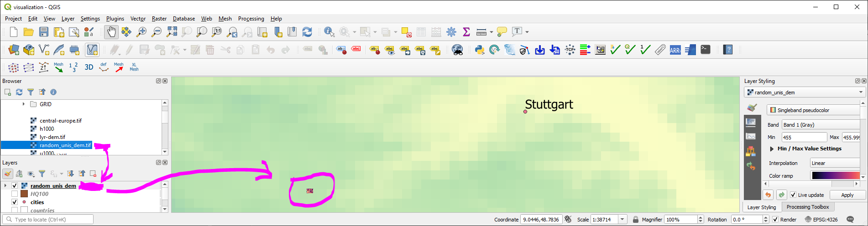The height and width of the screenshot is (226, 868).
Task: Filter the Browser panel
Action: tap(31, 92)
